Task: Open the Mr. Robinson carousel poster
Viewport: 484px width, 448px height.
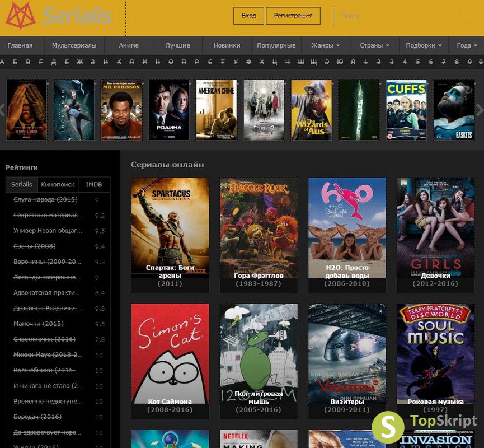Action: (x=121, y=110)
